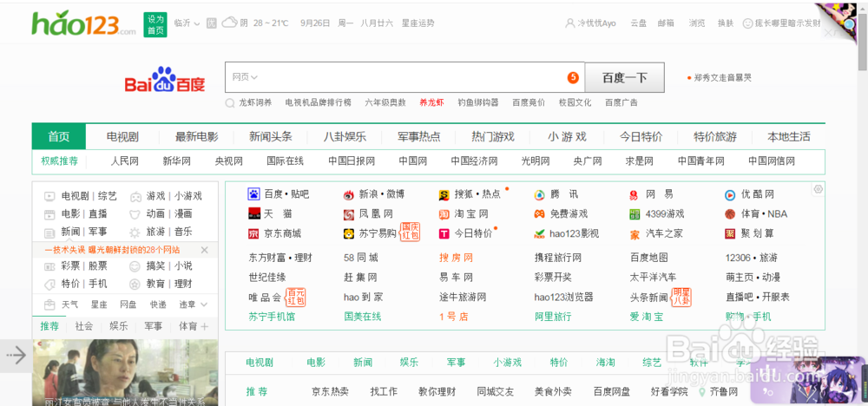The width and height of the screenshot is (868, 406).
Task: Open the 彩票 link in left panel
Action: click(x=71, y=266)
